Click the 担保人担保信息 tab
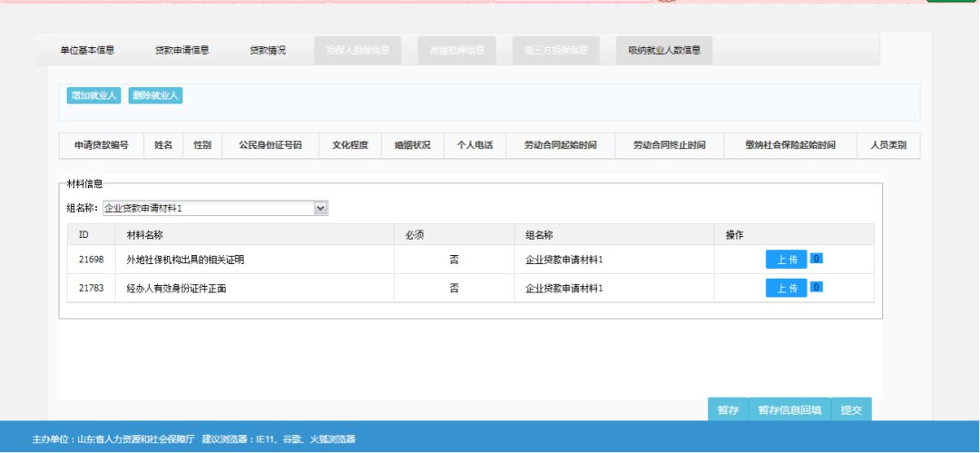The width and height of the screenshot is (980, 453). 358,50
